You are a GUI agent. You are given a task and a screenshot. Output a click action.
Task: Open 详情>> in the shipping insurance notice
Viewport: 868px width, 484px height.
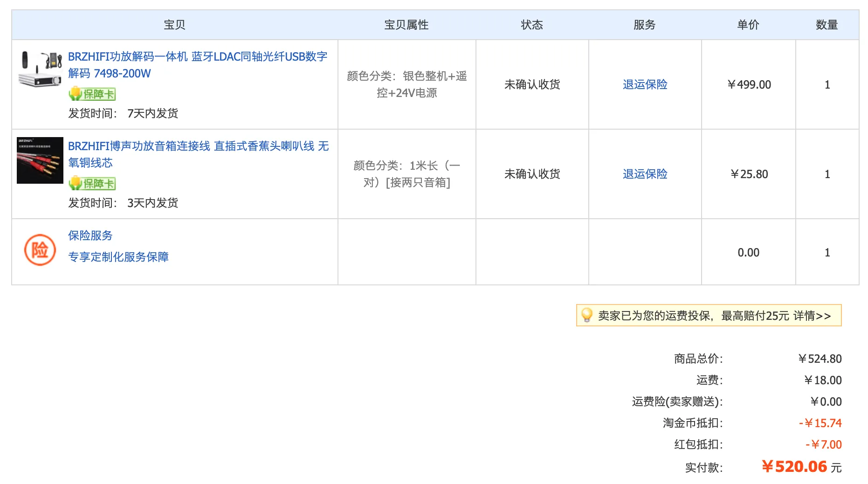[812, 316]
